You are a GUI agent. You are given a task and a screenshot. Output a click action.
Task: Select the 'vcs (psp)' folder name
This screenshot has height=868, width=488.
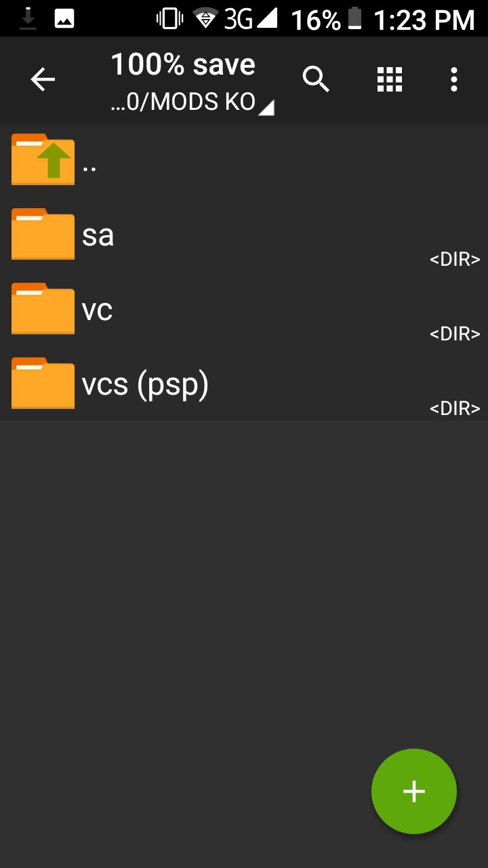point(145,385)
